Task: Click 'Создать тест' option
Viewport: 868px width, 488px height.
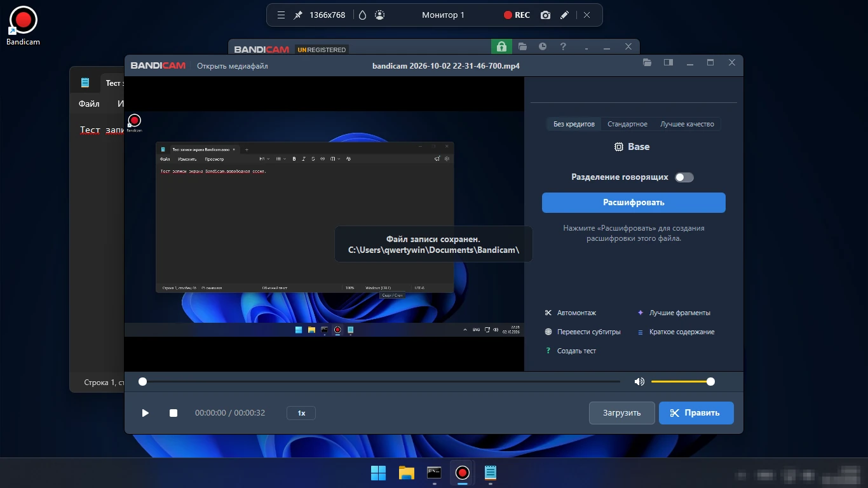Action: (x=571, y=351)
